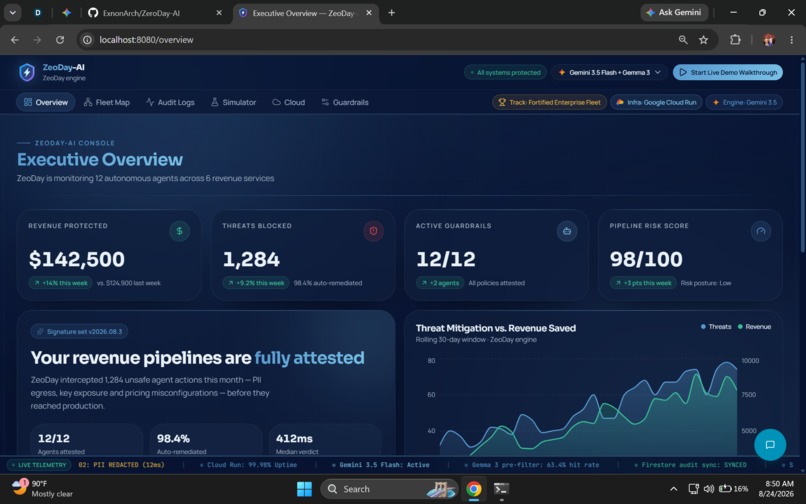Close the ExnonArch/ZeroDay-AI tab
This screenshot has width=806, height=504.
click(219, 13)
